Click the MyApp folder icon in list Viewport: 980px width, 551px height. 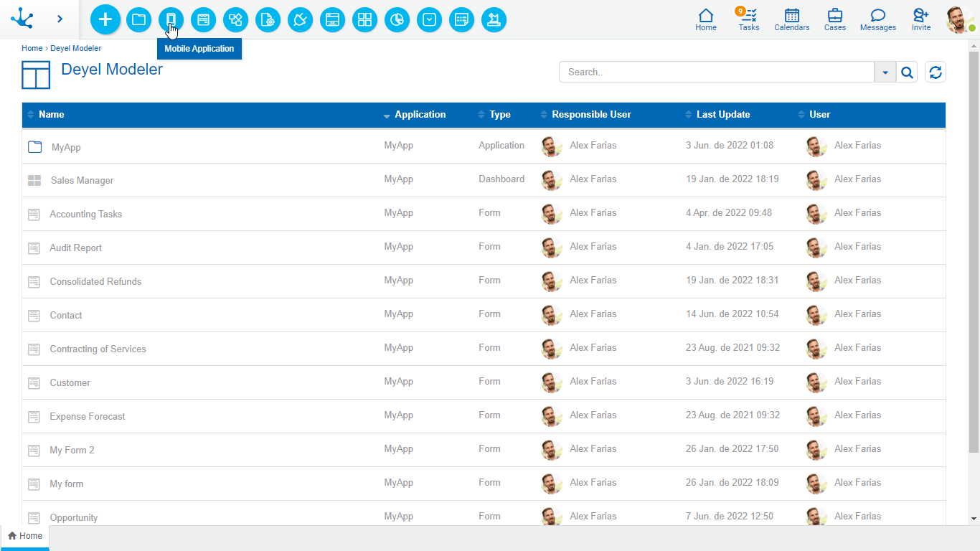click(34, 147)
